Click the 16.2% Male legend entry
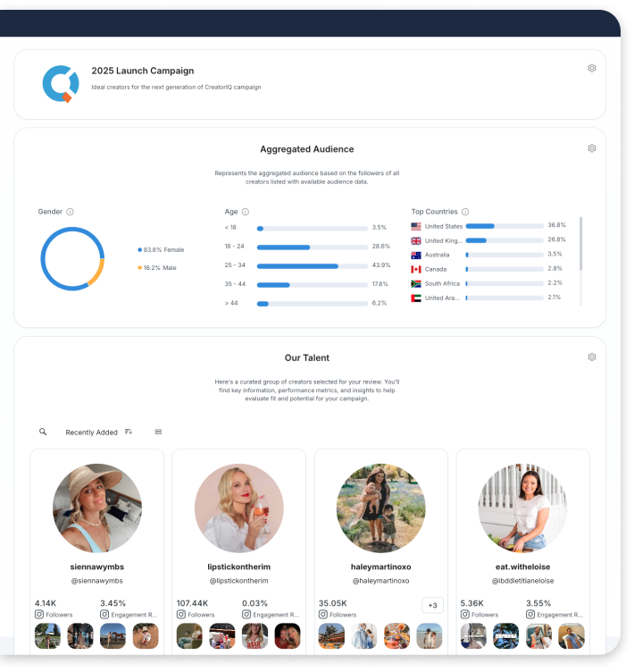This screenshot has height=672, width=634. [x=157, y=268]
